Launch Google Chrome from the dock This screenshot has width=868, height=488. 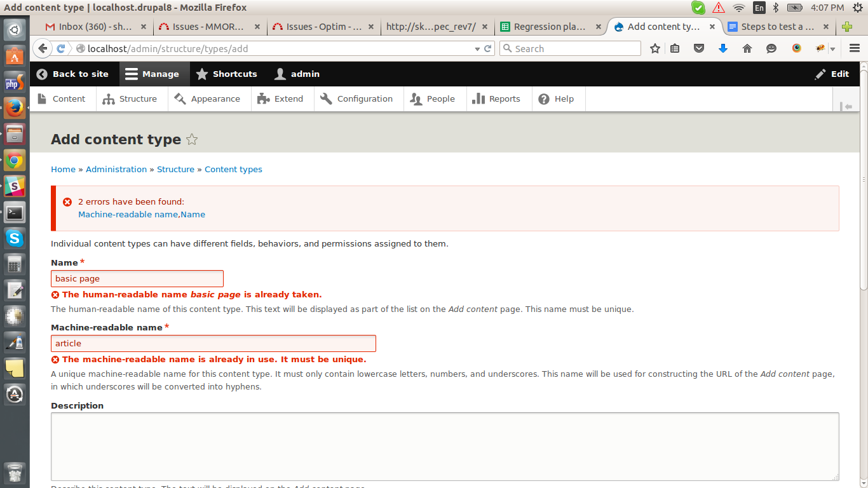click(15, 161)
